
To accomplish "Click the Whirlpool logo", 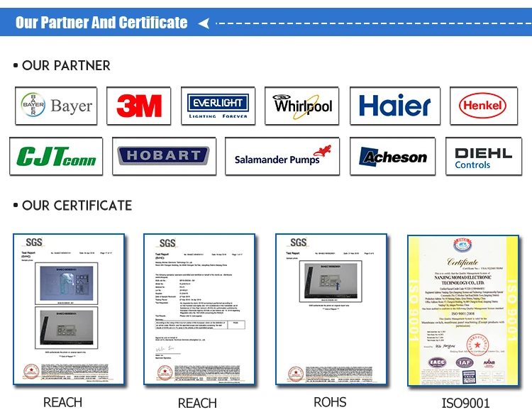I will (302, 106).
